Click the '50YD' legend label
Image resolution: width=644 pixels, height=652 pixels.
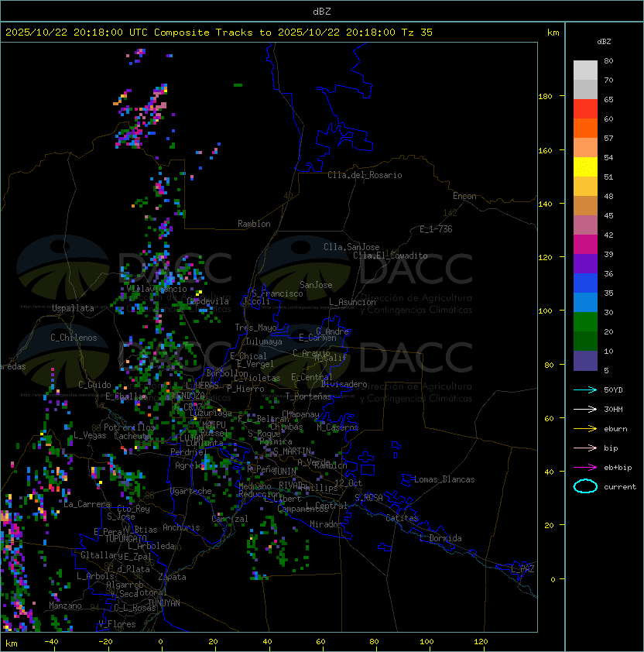point(613,390)
